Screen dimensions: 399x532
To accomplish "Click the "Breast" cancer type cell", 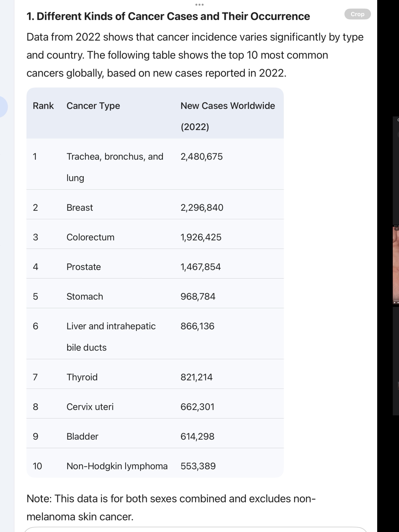I will [x=80, y=208].
